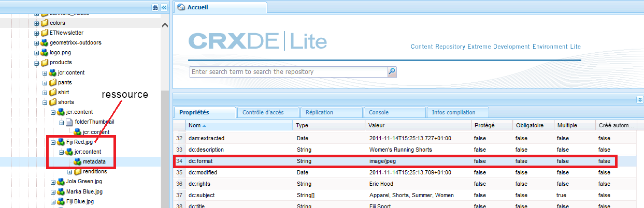Click the home icon in Accueil tab
644x208 pixels.
point(180,8)
